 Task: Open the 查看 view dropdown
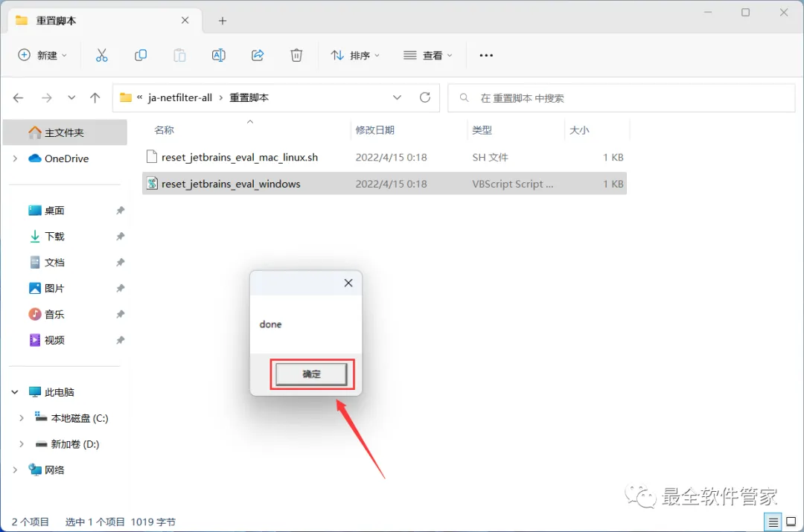(427, 55)
